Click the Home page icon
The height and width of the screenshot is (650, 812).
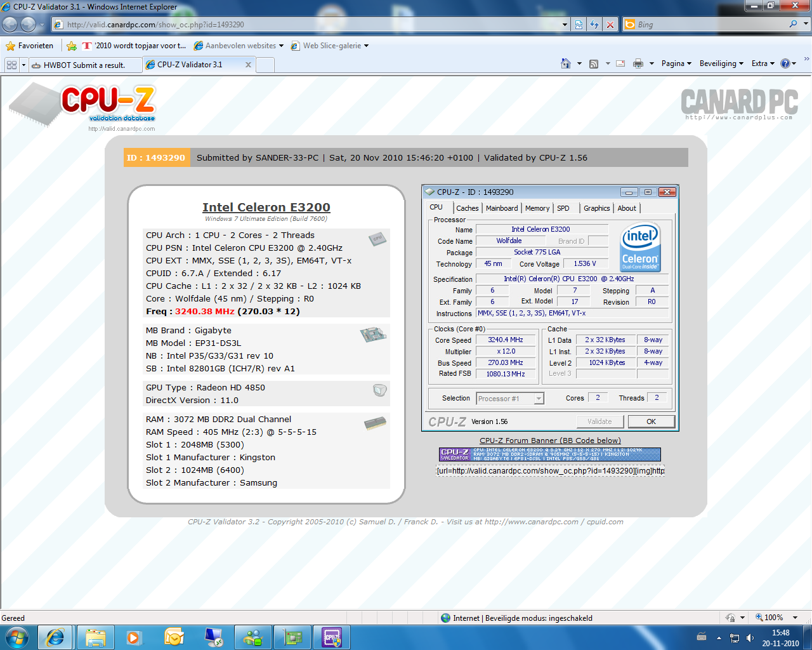pos(566,63)
